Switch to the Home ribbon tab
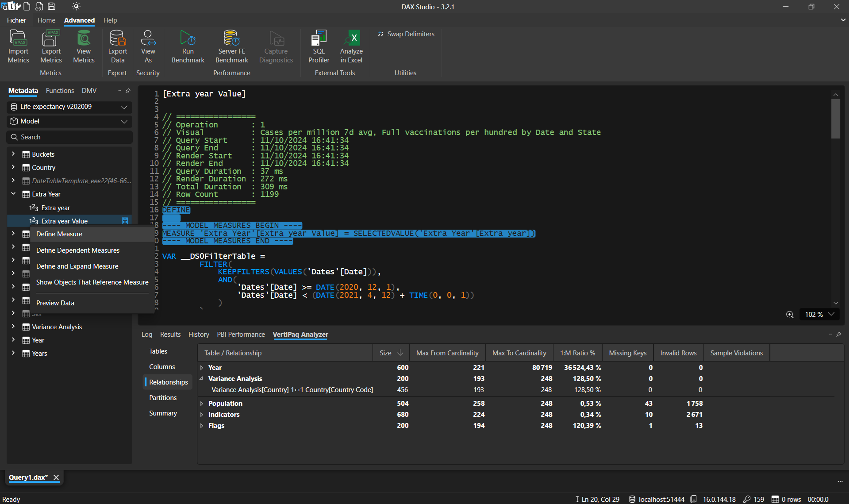This screenshot has width=849, height=504. 46,20
